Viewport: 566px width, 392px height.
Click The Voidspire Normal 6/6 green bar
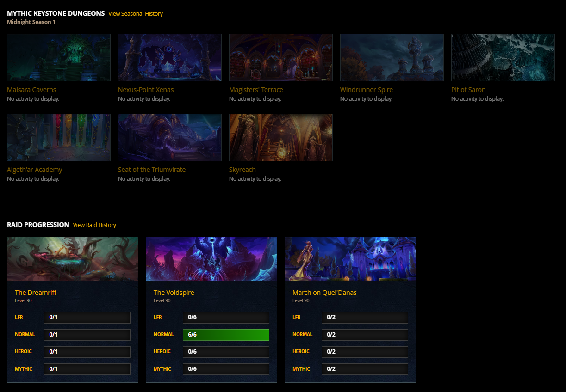pos(226,335)
